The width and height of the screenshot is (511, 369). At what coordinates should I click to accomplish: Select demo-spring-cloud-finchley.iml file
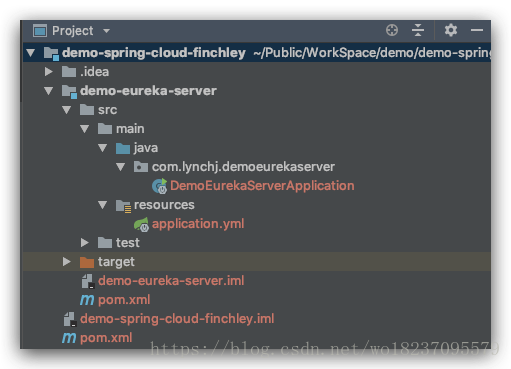177,319
